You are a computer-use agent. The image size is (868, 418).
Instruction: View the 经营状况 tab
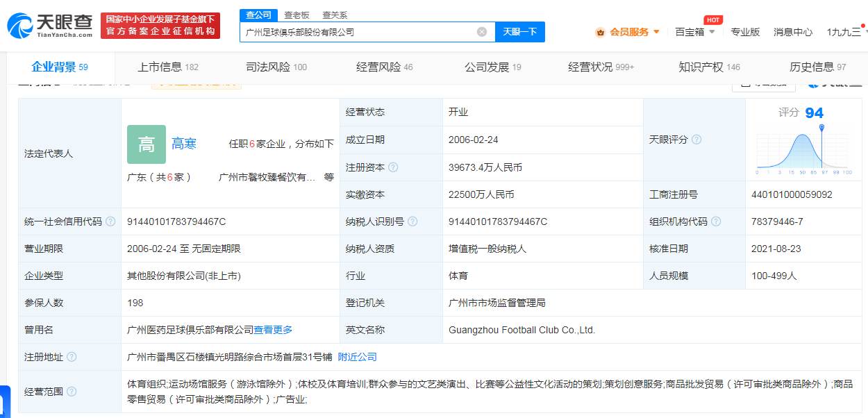point(601,67)
